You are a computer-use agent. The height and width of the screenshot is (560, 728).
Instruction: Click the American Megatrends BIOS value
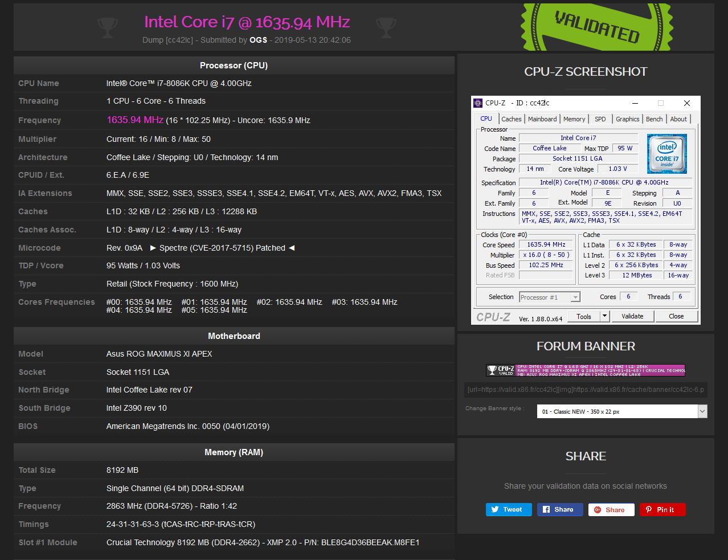coord(188,426)
